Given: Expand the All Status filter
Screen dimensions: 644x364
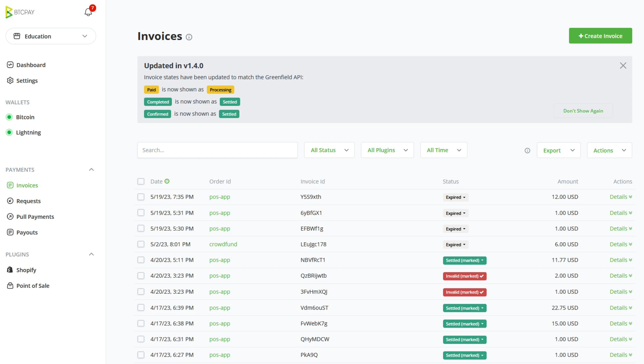Looking at the screenshot, I should pos(329,150).
